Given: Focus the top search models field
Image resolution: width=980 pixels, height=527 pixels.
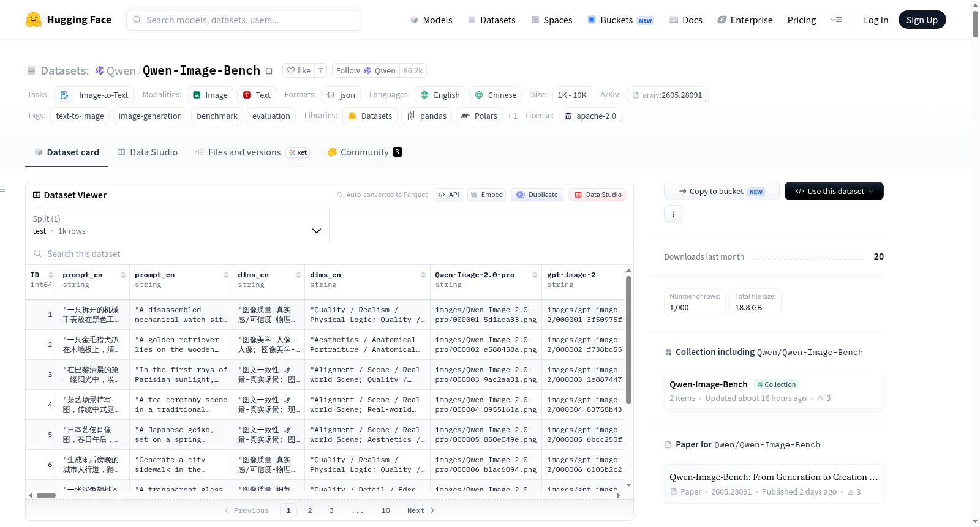Looking at the screenshot, I should click(244, 20).
